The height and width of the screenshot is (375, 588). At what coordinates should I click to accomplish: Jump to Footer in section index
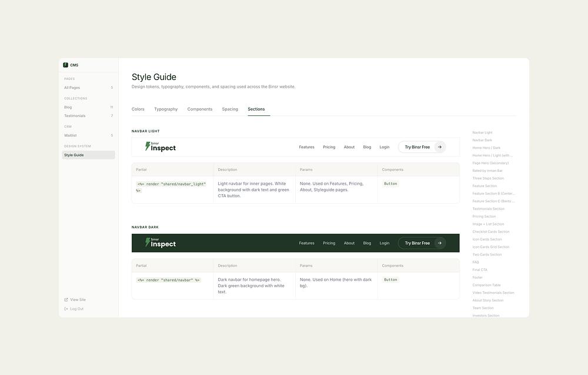477,277
